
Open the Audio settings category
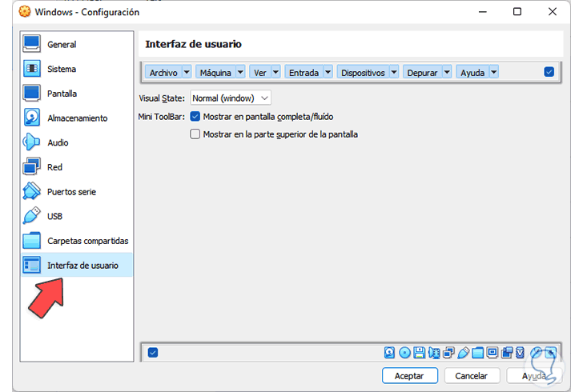click(77, 142)
